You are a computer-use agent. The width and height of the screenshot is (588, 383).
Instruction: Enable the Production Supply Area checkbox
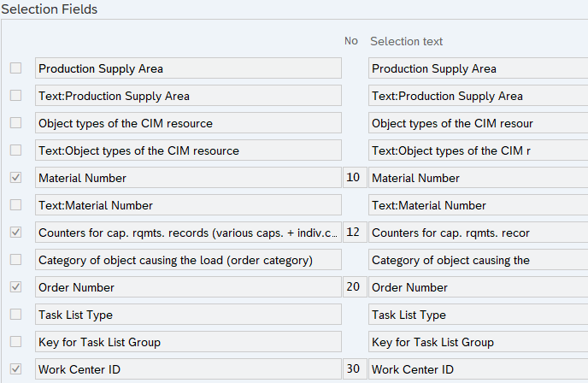(x=15, y=68)
